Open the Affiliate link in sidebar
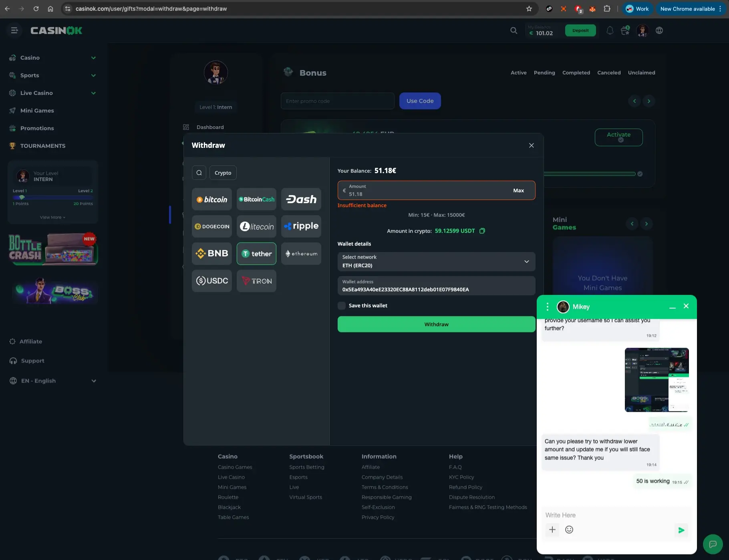 tap(31, 342)
